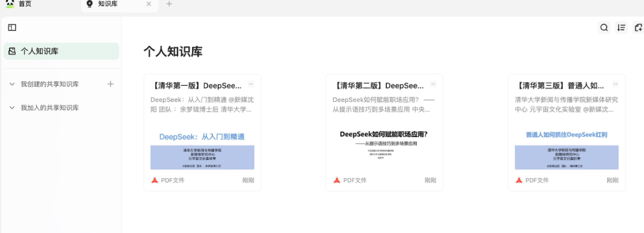This screenshot has height=233, width=644.
Task: Click the add new file icon
Action: tap(638, 27)
